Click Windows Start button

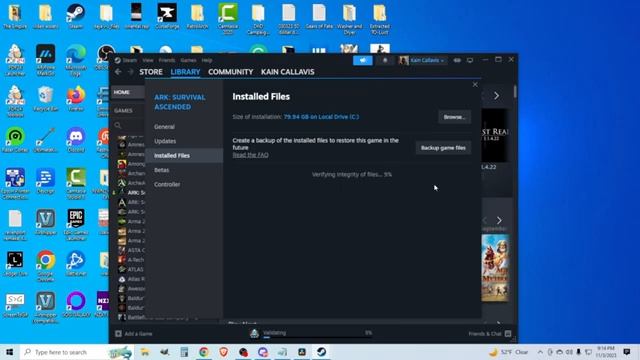pyautogui.click(x=10, y=352)
